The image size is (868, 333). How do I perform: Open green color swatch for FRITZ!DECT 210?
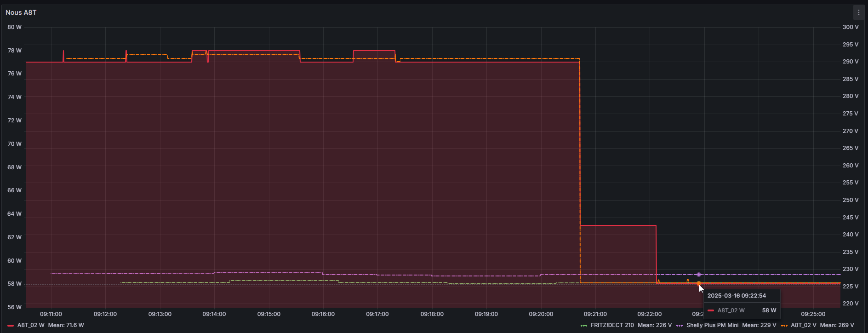click(x=584, y=326)
